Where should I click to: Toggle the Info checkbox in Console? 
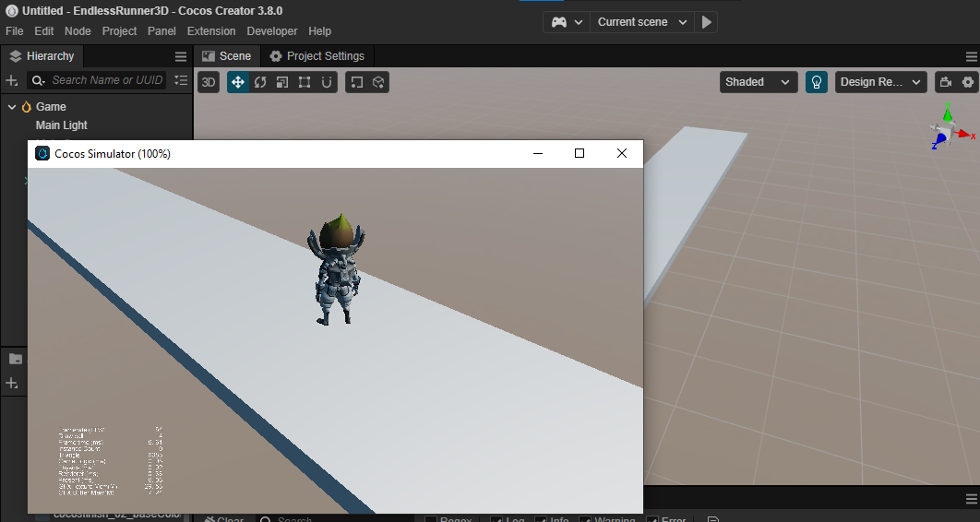[541, 519]
